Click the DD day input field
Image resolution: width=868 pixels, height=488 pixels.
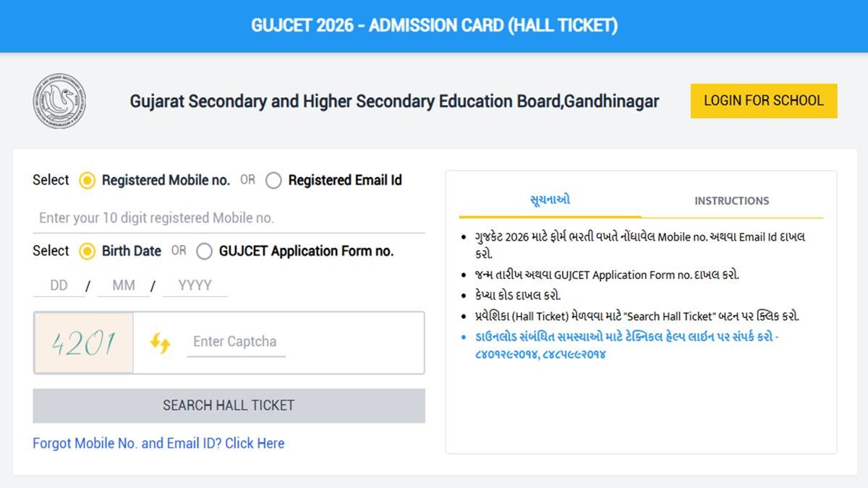[59, 286]
